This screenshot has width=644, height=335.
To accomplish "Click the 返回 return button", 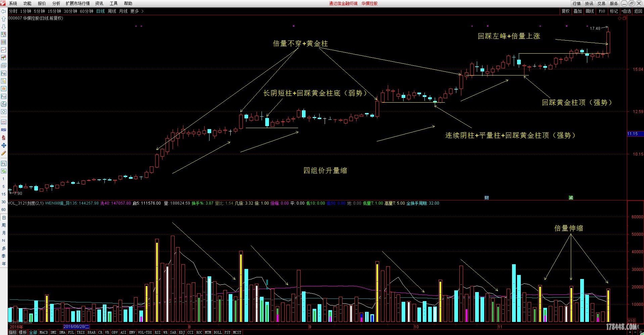I will click(x=638, y=11).
